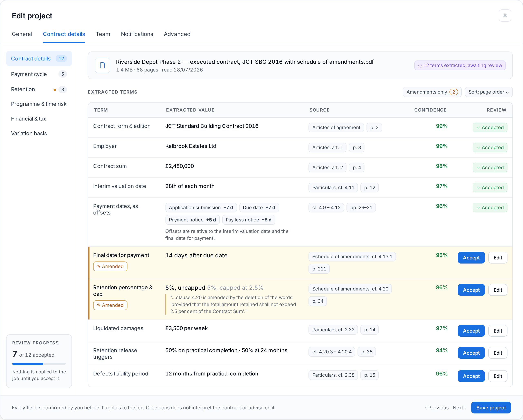
Task: Open the Retention sidebar section
Action: [39, 89]
